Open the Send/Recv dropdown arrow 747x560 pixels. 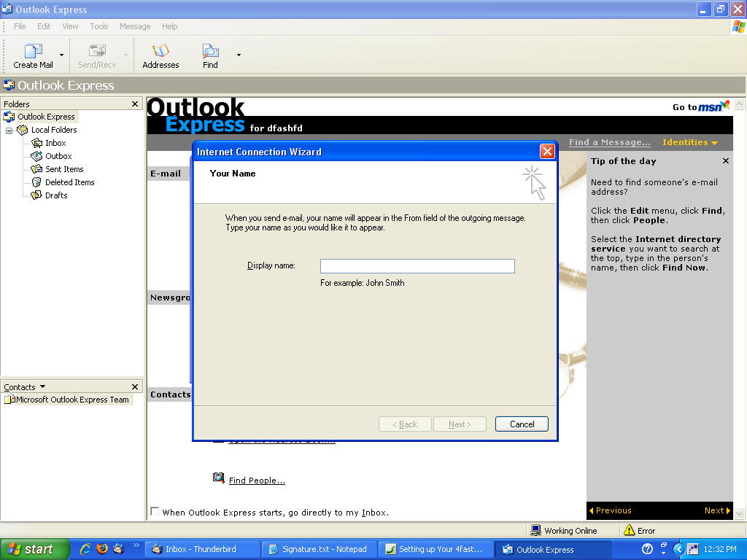point(125,55)
